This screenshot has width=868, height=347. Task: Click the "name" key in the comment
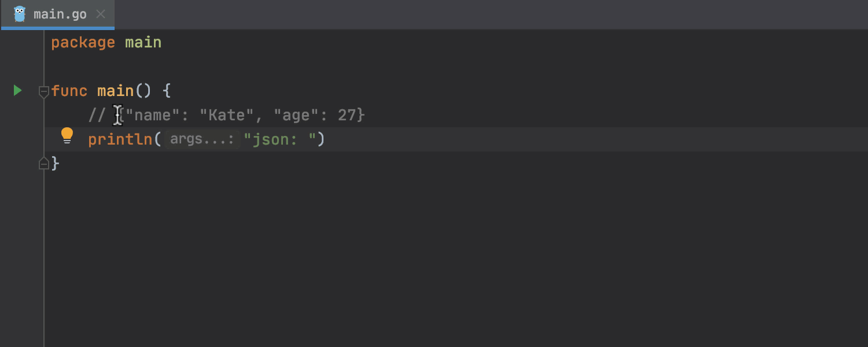coord(153,115)
